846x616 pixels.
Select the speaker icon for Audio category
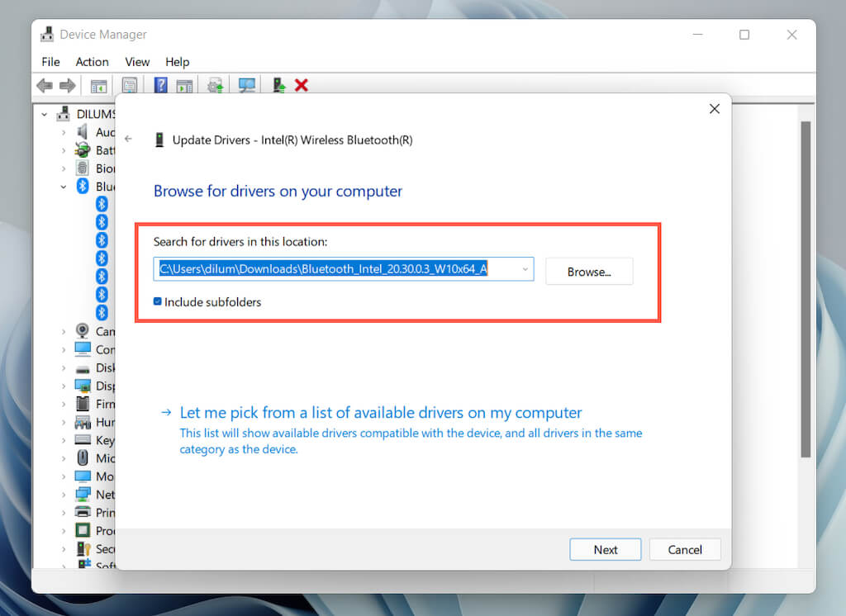click(83, 131)
